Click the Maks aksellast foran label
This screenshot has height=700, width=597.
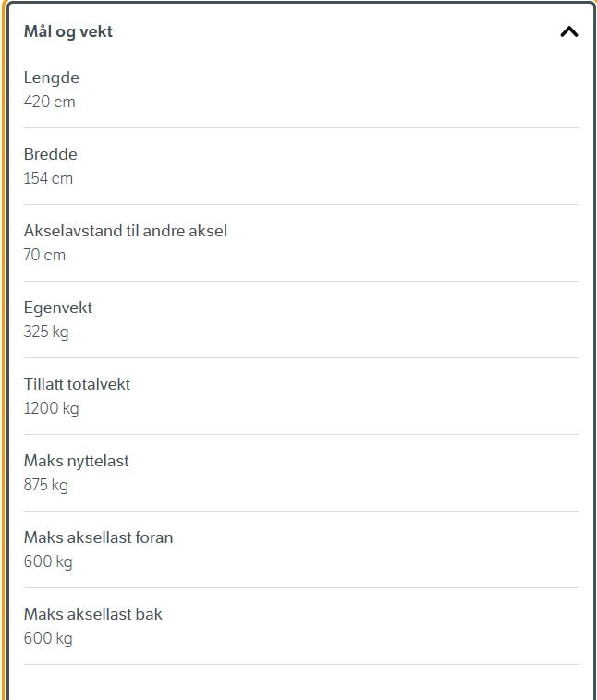tap(99, 538)
